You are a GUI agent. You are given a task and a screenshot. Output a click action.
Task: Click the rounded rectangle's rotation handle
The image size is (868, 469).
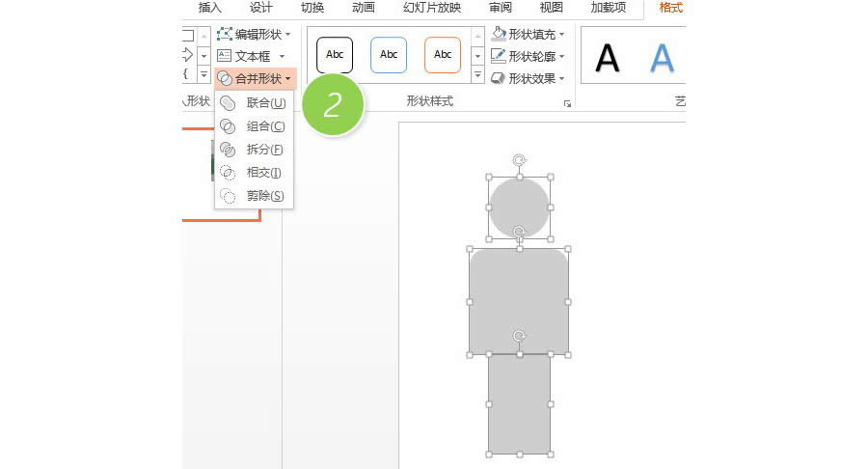coord(519,232)
